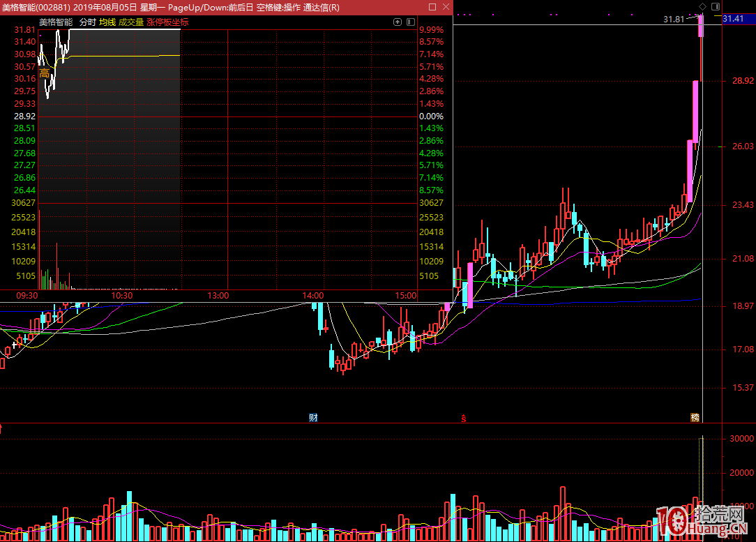Image resolution: width=756 pixels, height=542 pixels.
Task: Close the 美格智能 intraday popup window
Action: [x=445, y=7]
